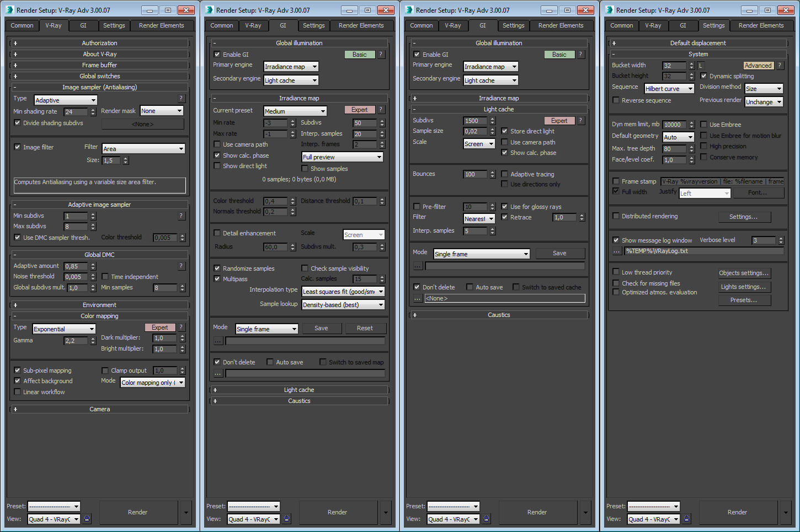The width and height of the screenshot is (800, 532).
Task: Click the view lock icon in the Settings tab window
Action: [x=687, y=519]
